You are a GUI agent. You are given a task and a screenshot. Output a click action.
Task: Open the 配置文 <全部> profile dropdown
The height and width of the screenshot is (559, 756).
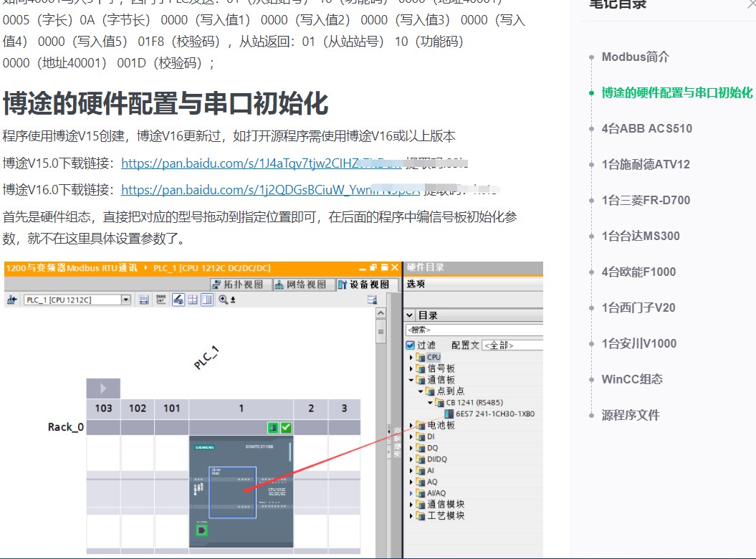tap(512, 345)
